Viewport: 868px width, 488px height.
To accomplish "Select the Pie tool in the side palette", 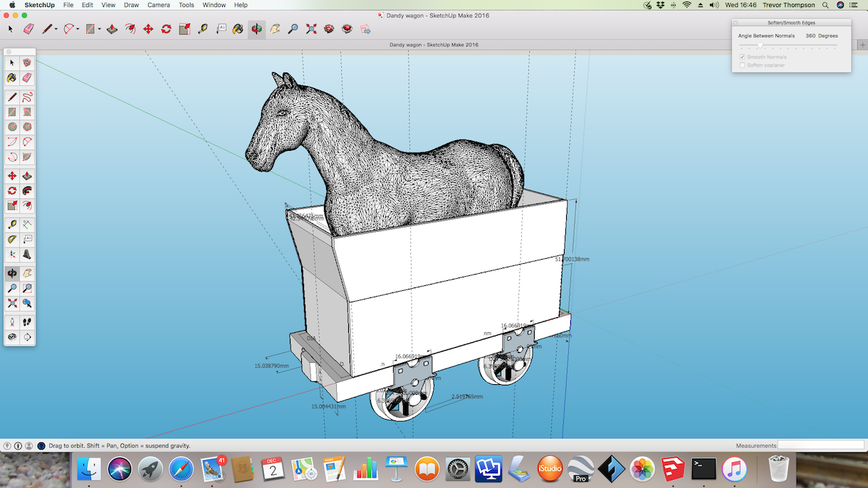I will (27, 157).
